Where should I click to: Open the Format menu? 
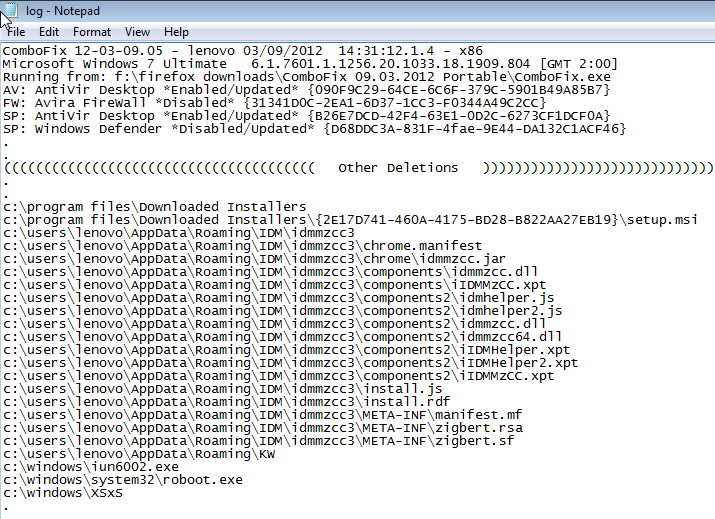point(92,32)
